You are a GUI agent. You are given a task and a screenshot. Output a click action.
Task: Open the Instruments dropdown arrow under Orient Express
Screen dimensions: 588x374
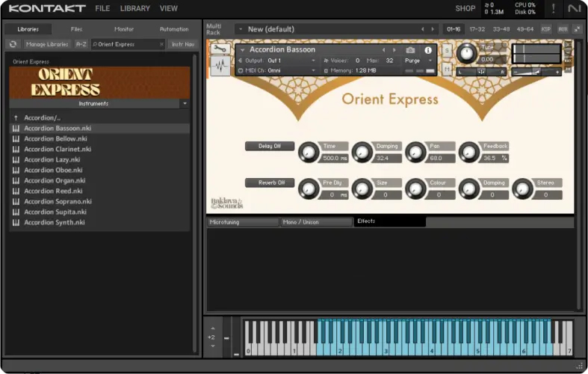(x=185, y=104)
